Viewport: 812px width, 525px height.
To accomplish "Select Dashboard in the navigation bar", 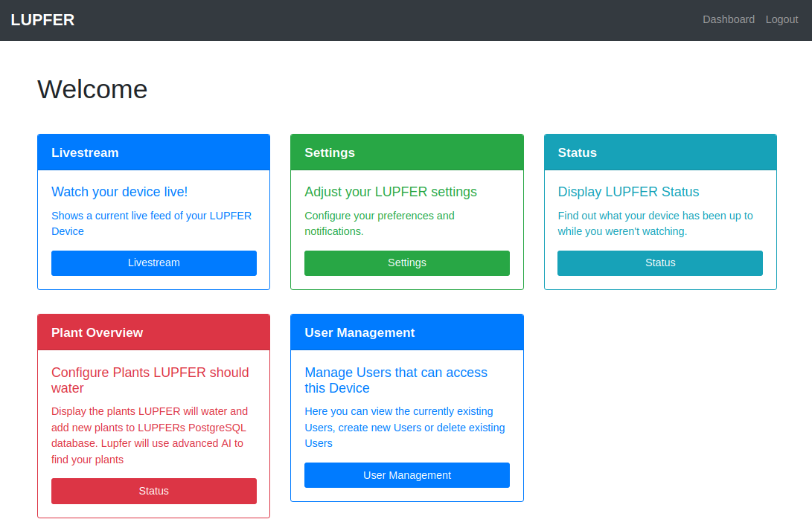I will (729, 19).
